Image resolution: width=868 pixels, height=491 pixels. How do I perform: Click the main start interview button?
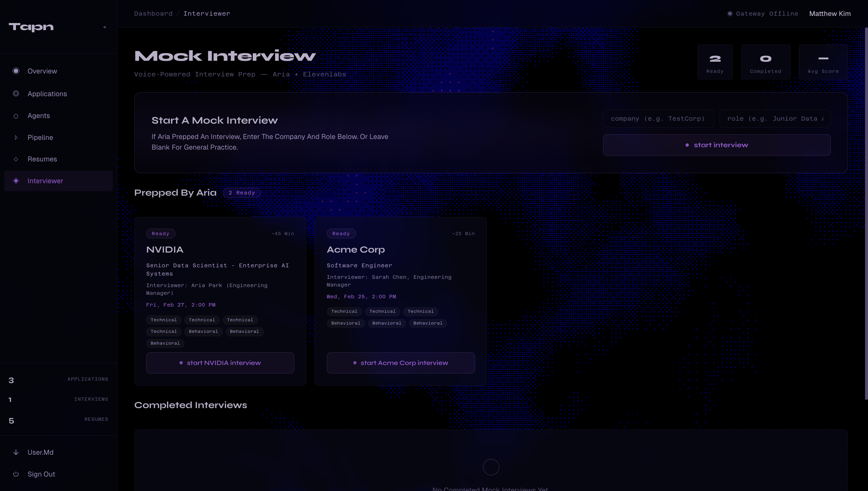[x=717, y=145]
